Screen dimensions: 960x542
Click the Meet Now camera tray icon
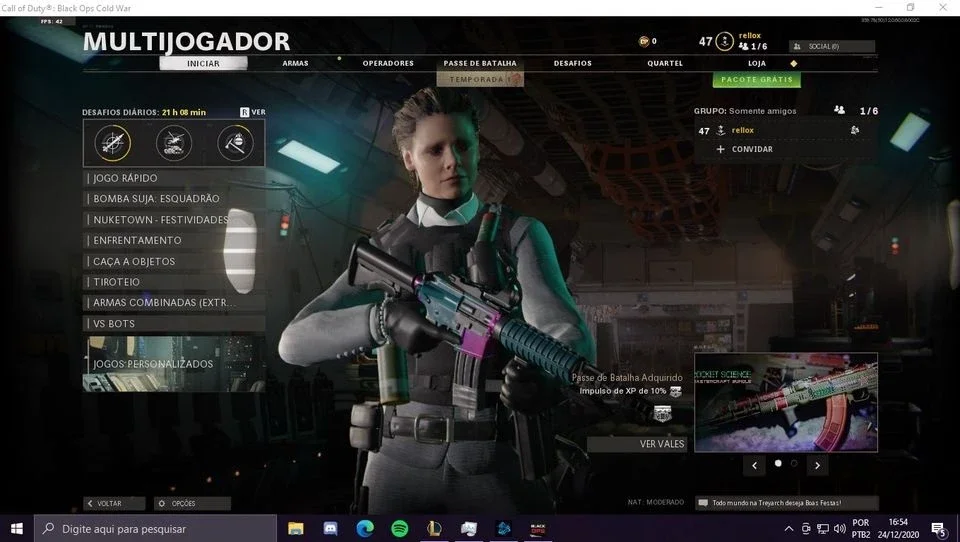(806, 529)
